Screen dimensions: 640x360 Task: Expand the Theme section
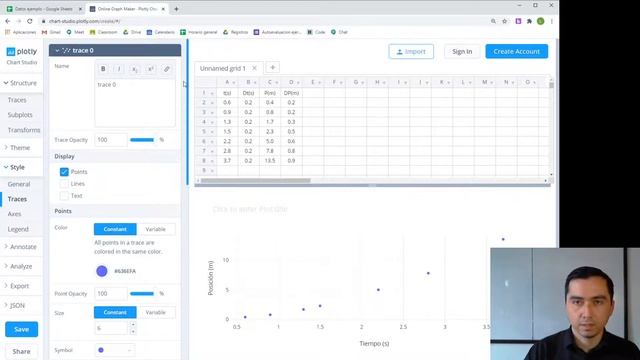pyautogui.click(x=18, y=147)
